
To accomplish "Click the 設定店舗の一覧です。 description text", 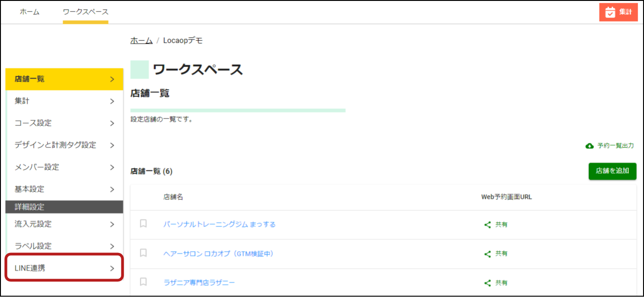I will (x=161, y=119).
